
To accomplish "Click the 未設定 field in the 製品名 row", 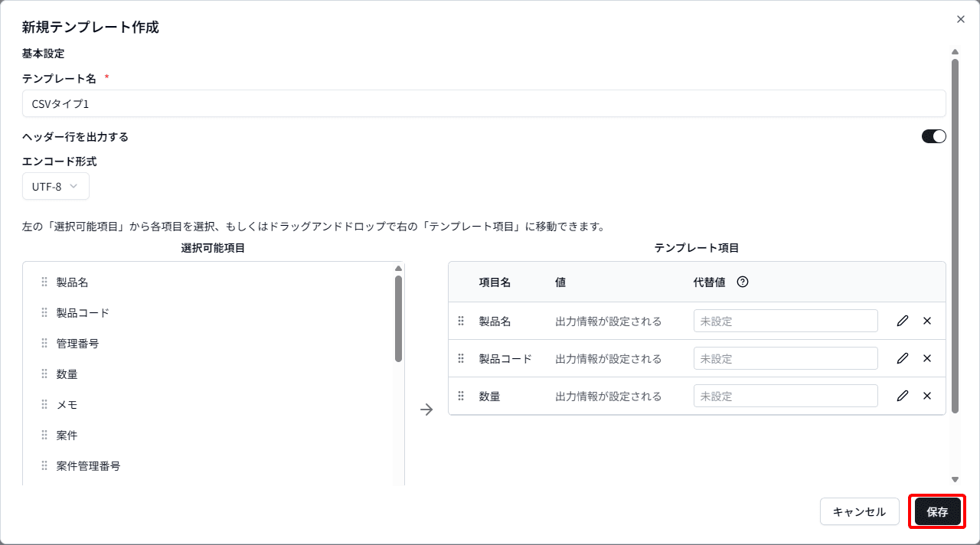I will [x=786, y=321].
